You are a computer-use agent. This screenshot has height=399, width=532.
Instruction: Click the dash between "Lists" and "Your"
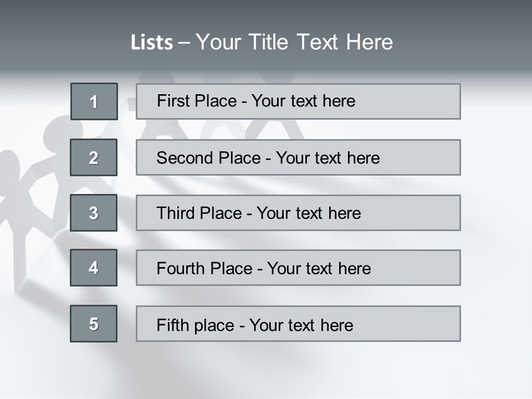[184, 43]
